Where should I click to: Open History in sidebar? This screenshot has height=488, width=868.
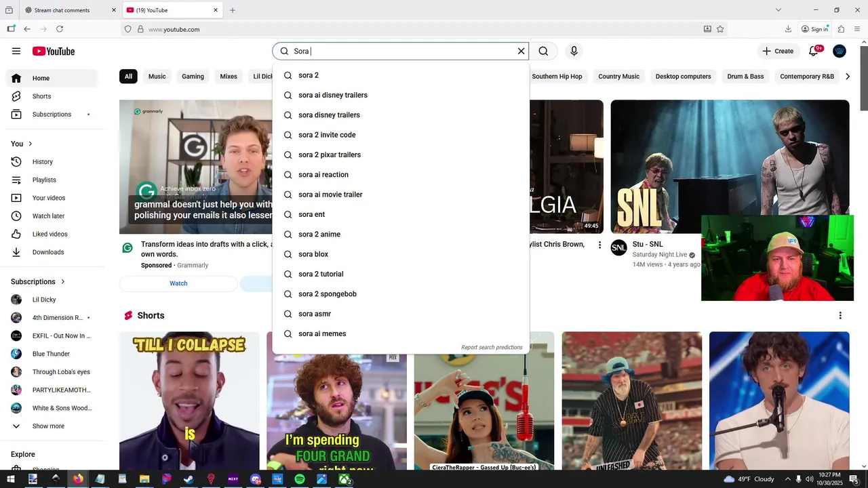coord(52,162)
